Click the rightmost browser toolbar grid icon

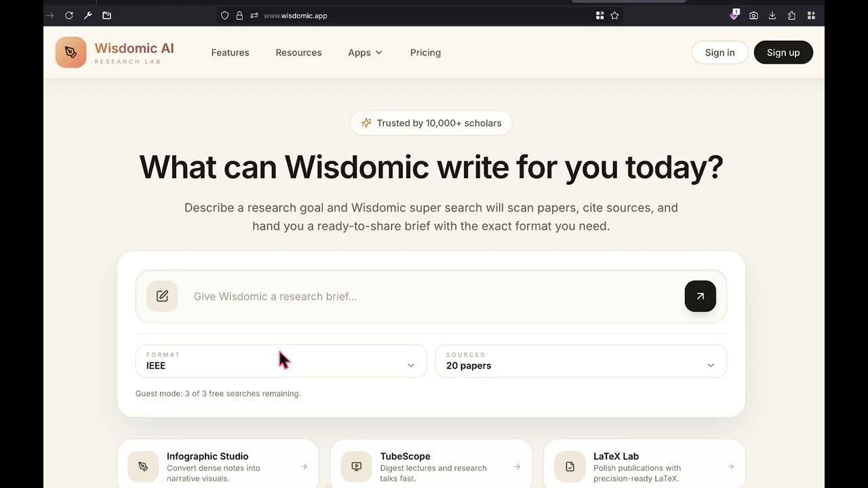(x=811, y=15)
